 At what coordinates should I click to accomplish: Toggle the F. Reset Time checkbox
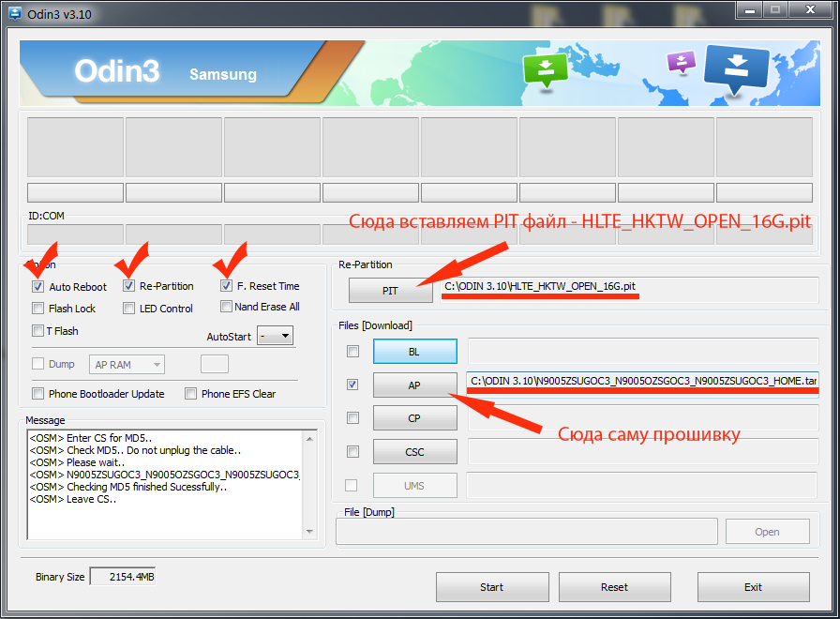[x=227, y=285]
